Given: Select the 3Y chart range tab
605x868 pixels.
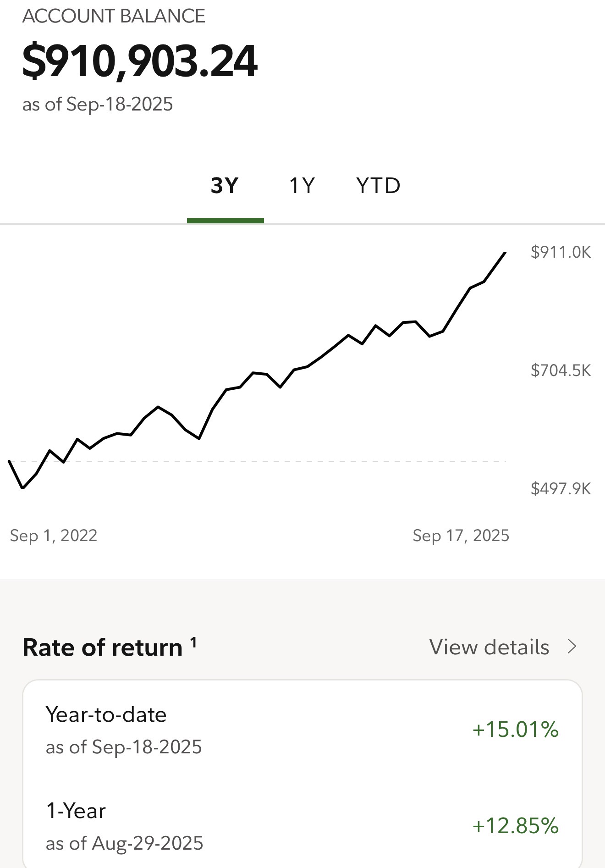Looking at the screenshot, I should [225, 186].
